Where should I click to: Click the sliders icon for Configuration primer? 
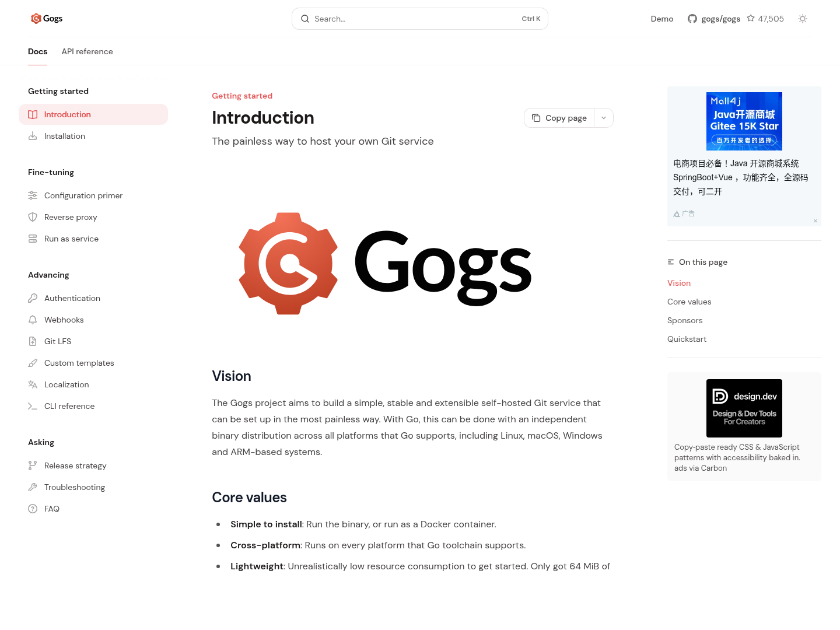[33, 195]
